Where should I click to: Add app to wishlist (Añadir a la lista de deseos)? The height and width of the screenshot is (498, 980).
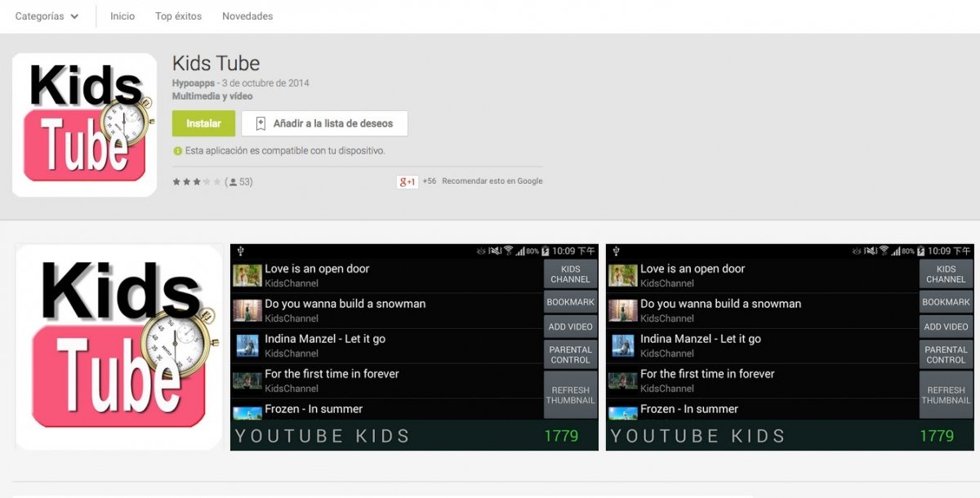pyautogui.click(x=324, y=124)
